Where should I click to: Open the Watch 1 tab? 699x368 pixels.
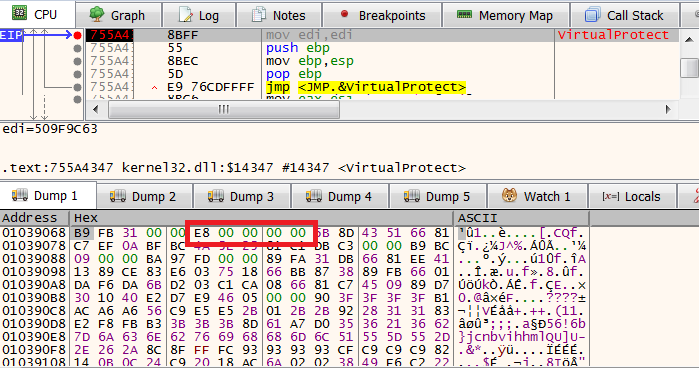(538, 196)
